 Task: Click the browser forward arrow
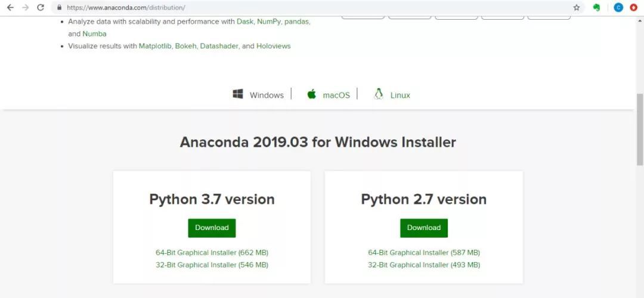click(x=25, y=7)
